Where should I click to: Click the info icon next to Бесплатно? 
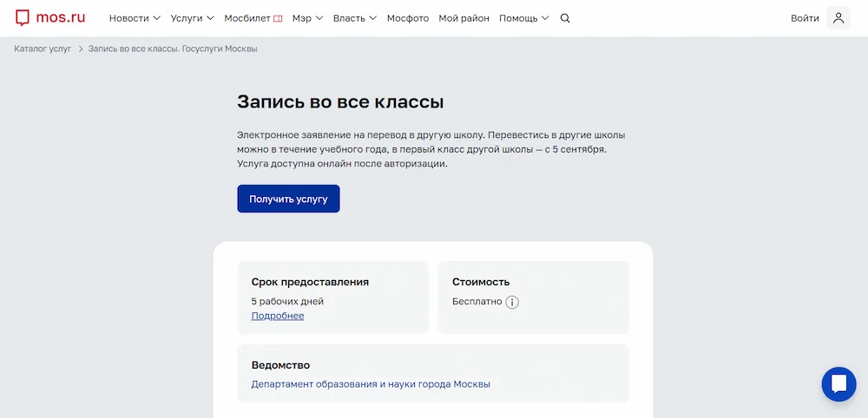[x=512, y=302]
